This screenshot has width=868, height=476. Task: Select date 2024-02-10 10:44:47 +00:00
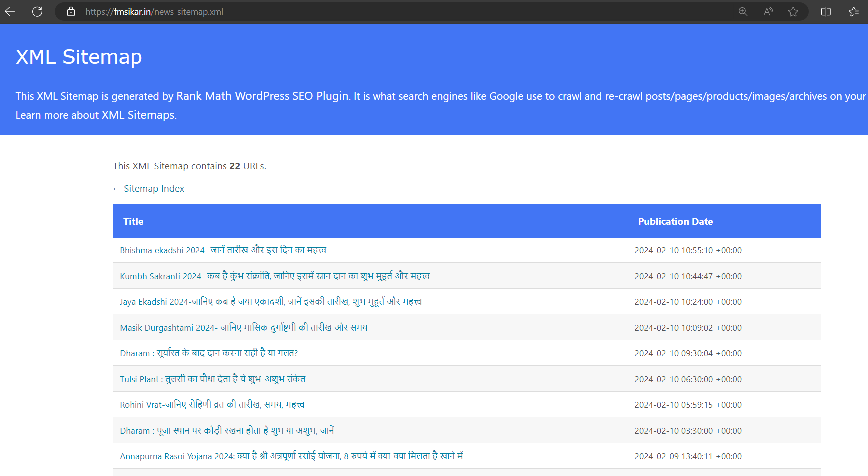click(688, 276)
